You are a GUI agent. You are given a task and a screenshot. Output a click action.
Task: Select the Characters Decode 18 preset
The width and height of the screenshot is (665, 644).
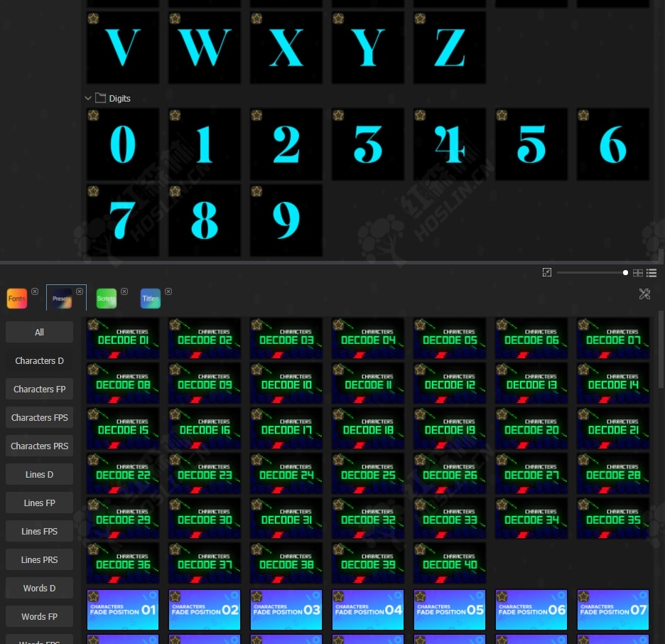point(368,428)
